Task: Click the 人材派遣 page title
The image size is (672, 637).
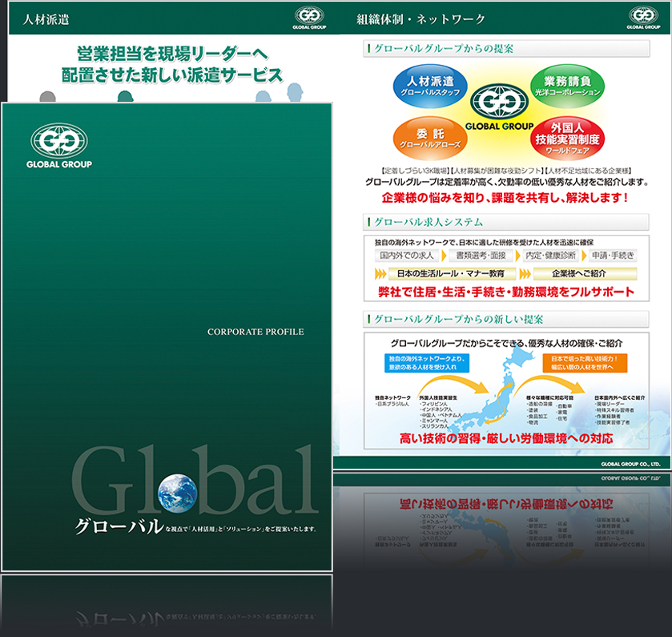Action: coord(46,19)
